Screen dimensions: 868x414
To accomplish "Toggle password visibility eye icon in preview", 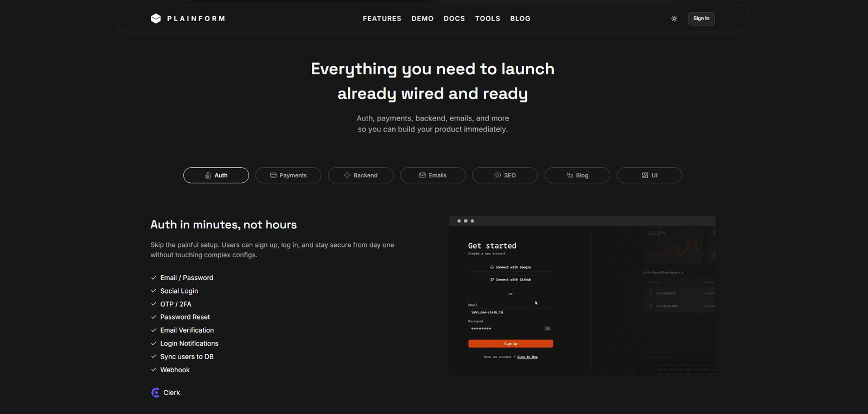I will tap(547, 328).
